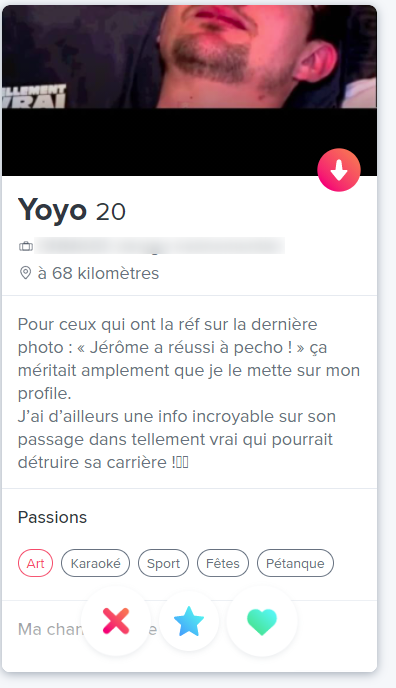
Task: Click the name Yoyo heading
Action: click(52, 210)
